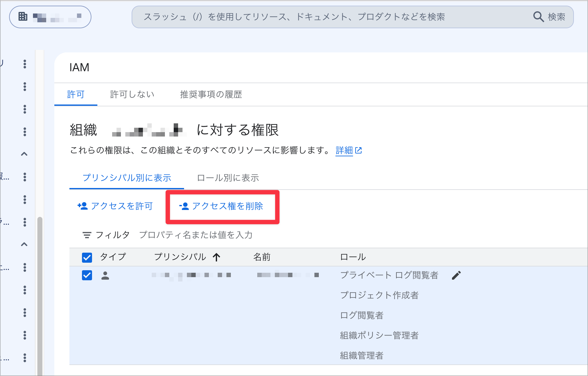Switch to the 許可しない tab

pos(132,94)
